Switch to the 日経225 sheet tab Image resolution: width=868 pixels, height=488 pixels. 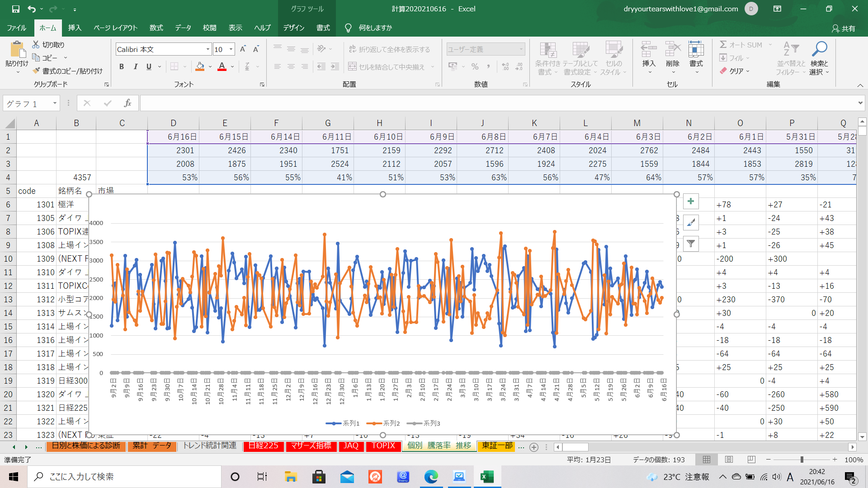pyautogui.click(x=264, y=446)
